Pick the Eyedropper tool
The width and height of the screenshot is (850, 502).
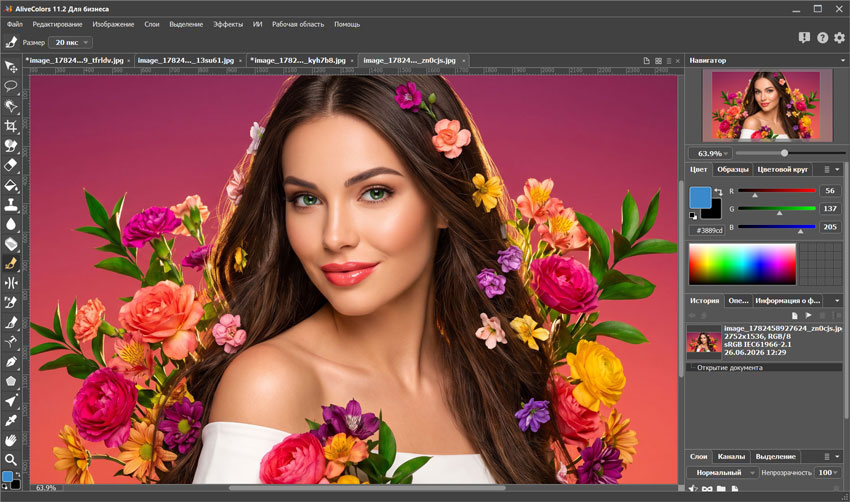tap(10, 420)
